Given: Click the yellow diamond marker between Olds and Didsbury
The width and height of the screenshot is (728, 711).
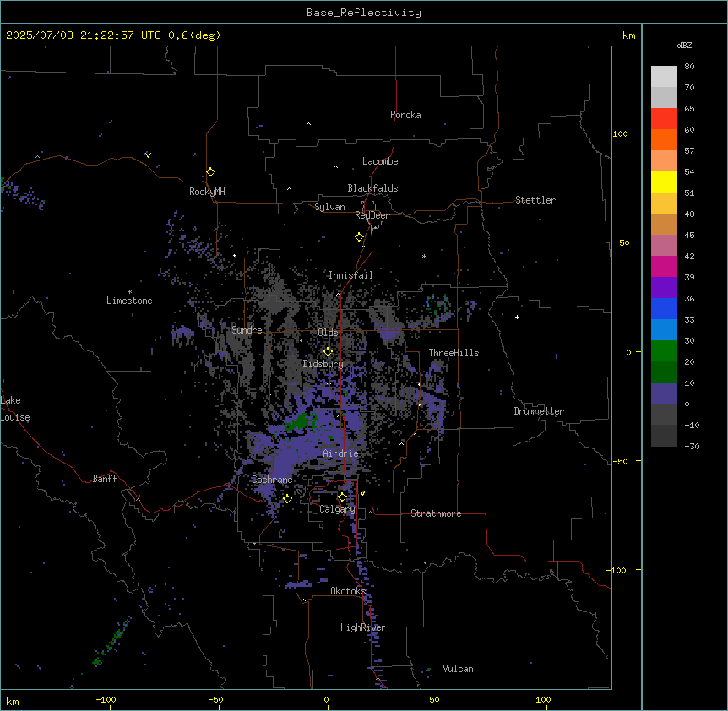Looking at the screenshot, I should 328,352.
